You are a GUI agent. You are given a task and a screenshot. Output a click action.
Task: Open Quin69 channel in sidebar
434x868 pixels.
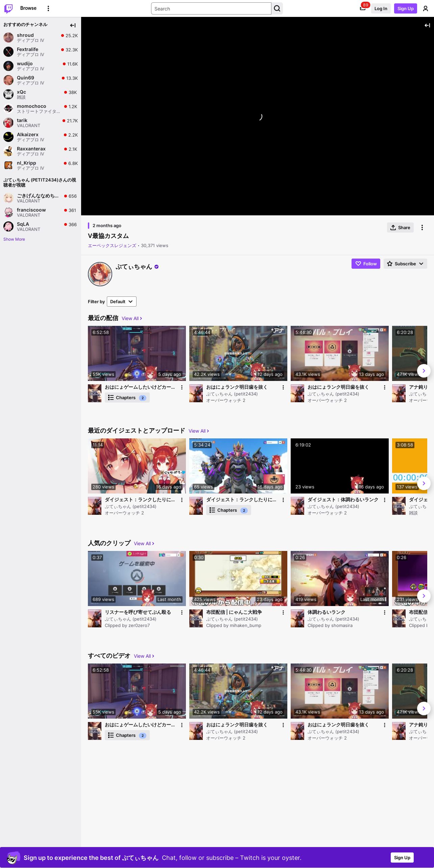41,80
